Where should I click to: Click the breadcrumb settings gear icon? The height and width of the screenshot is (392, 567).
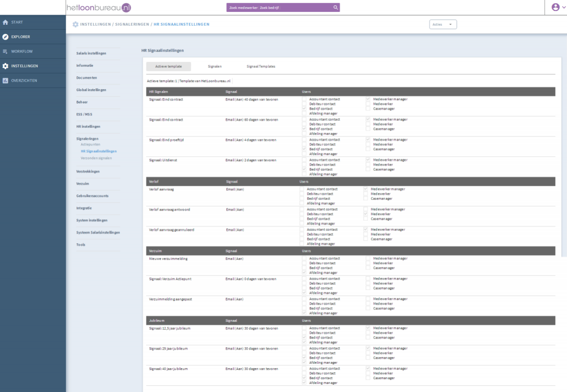[x=75, y=24]
